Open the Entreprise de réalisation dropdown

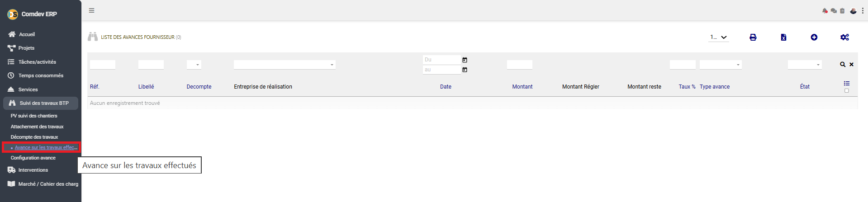pos(285,65)
